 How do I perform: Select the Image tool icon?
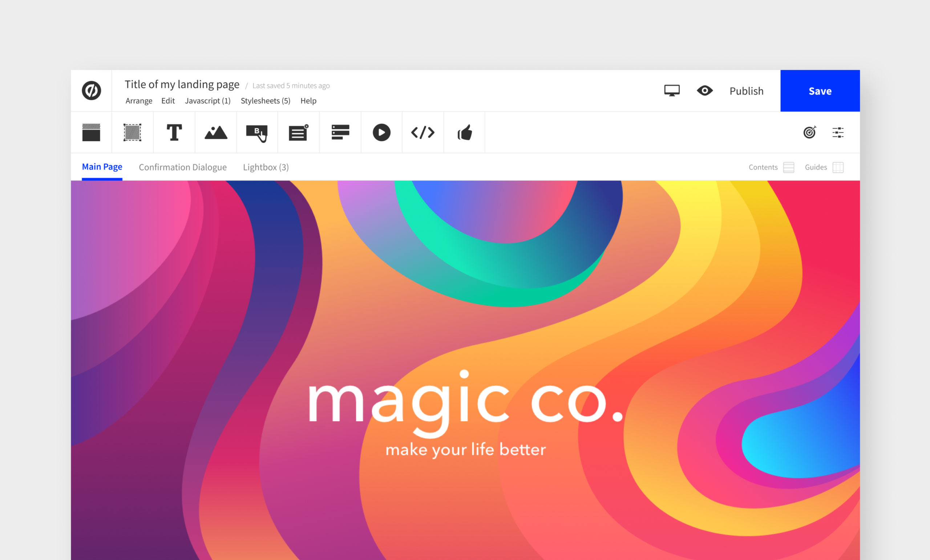(x=216, y=133)
